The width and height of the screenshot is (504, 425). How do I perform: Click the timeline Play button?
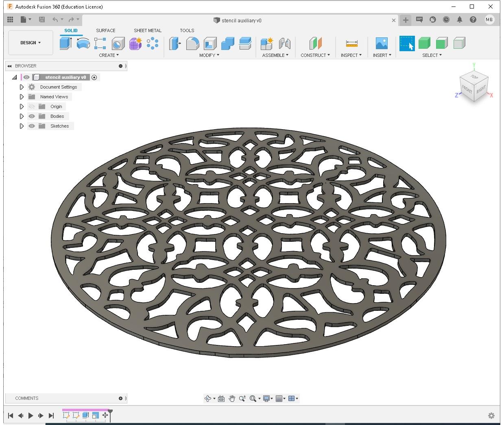point(31,415)
